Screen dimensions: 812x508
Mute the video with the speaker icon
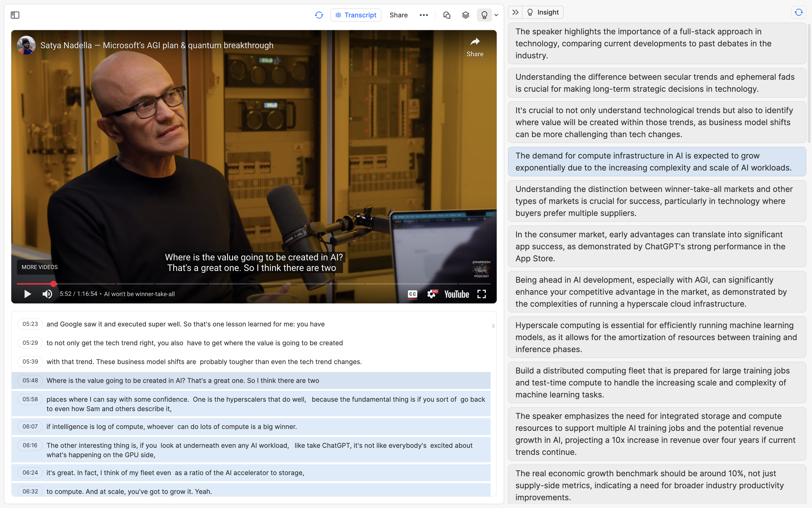(x=47, y=294)
